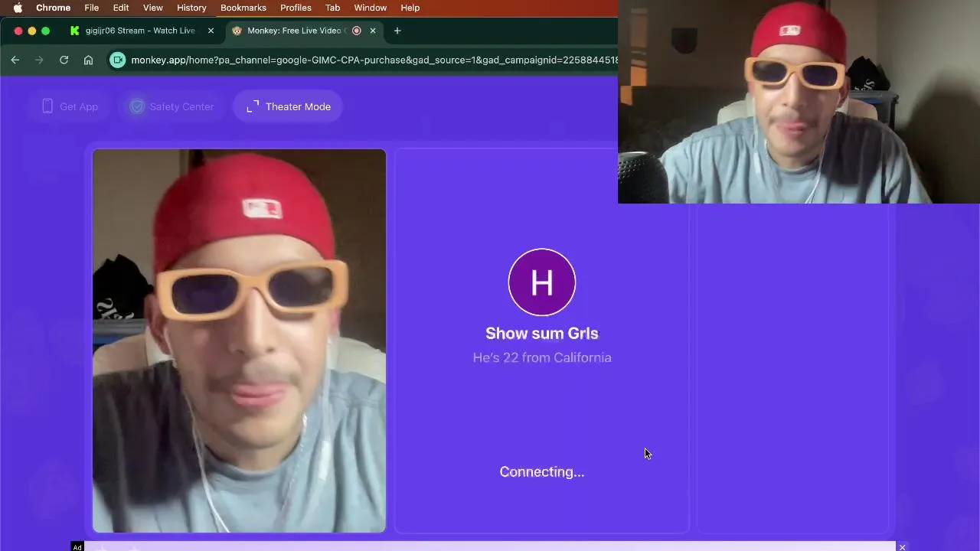Go forward to the next page
The width and height of the screenshot is (980, 551).
coord(39,60)
